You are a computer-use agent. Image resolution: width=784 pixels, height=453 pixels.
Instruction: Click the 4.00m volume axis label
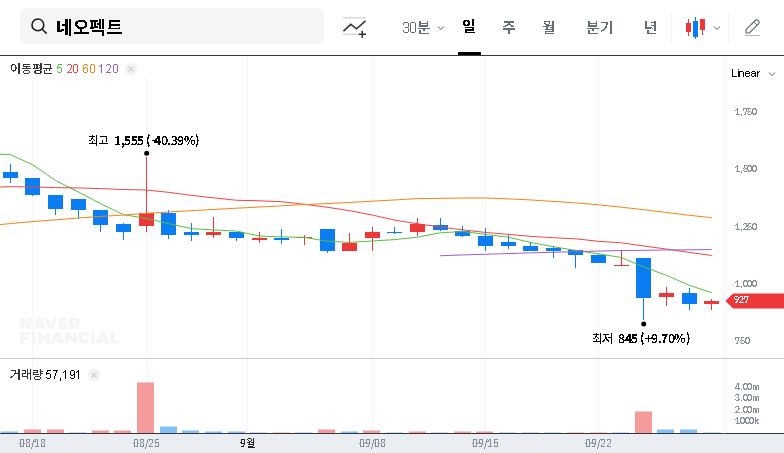[747, 386]
